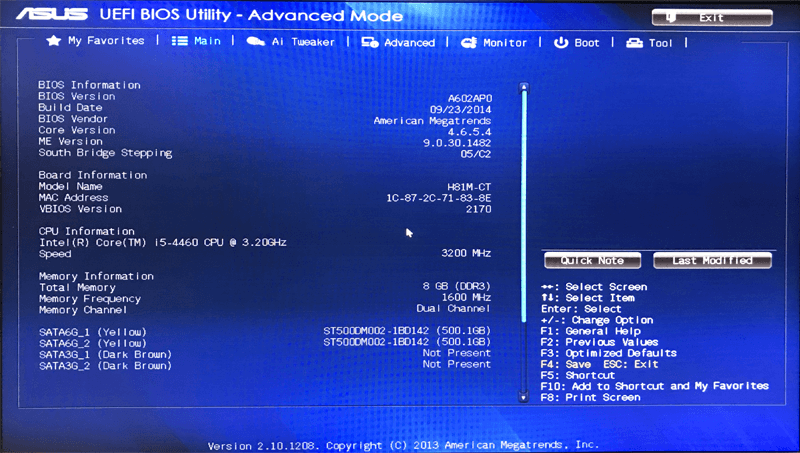
Task: Click F2: Previous Values hint
Action: pyautogui.click(x=599, y=342)
